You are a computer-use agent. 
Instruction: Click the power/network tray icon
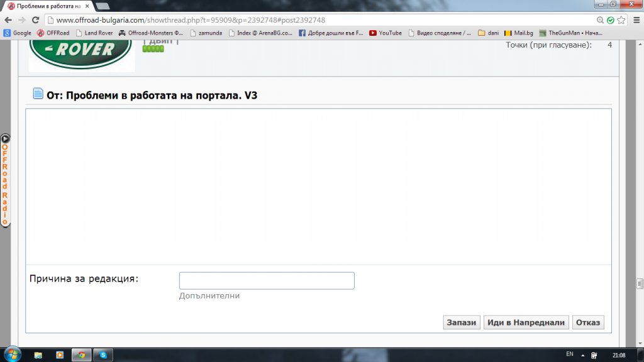click(x=594, y=356)
